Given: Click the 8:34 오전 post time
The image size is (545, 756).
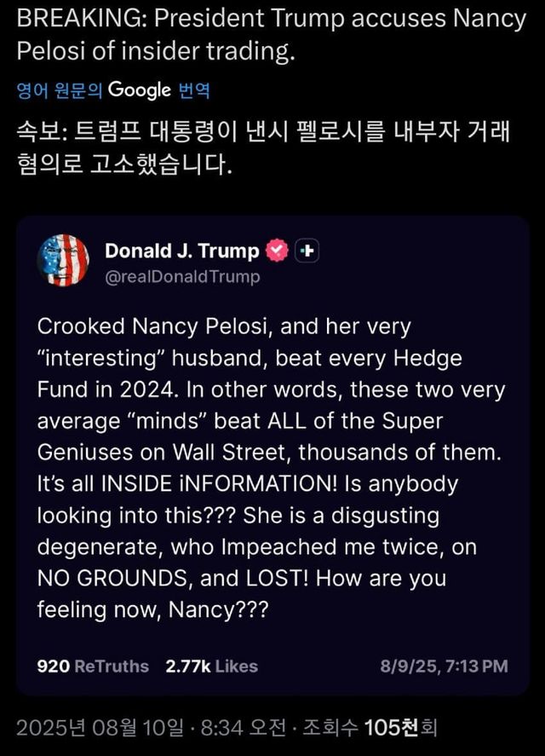Looking at the screenshot, I should point(244,728).
